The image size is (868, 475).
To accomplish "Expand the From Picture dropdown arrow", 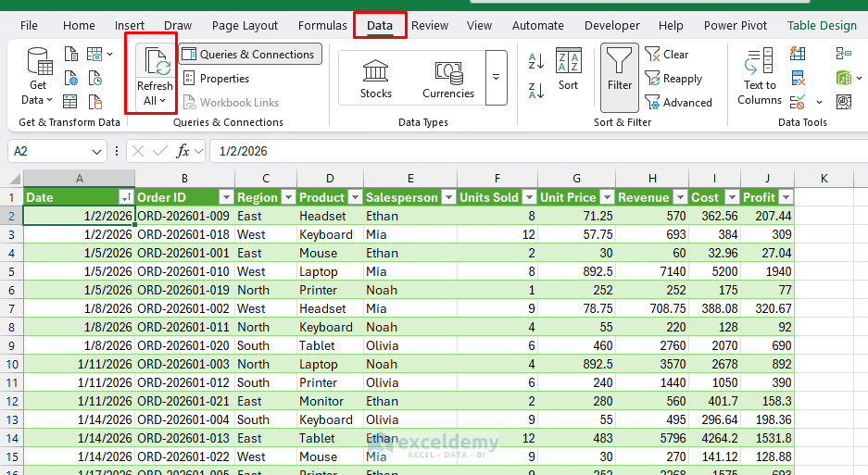I will click(x=109, y=55).
